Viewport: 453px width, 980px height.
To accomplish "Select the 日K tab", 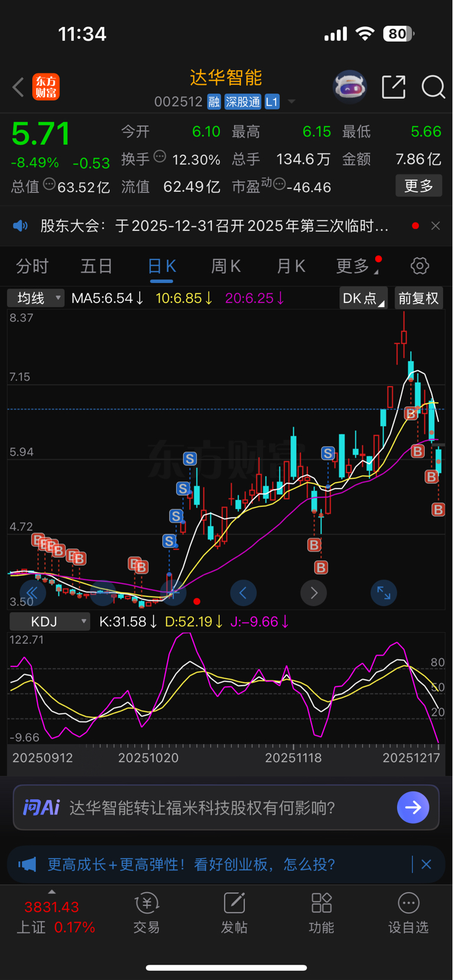I will (x=161, y=266).
